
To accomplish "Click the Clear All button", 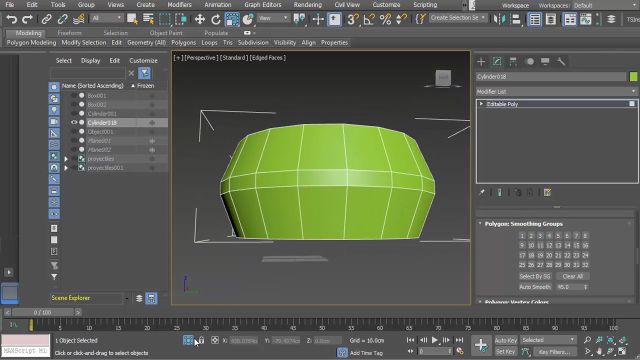I will click(x=572, y=276).
